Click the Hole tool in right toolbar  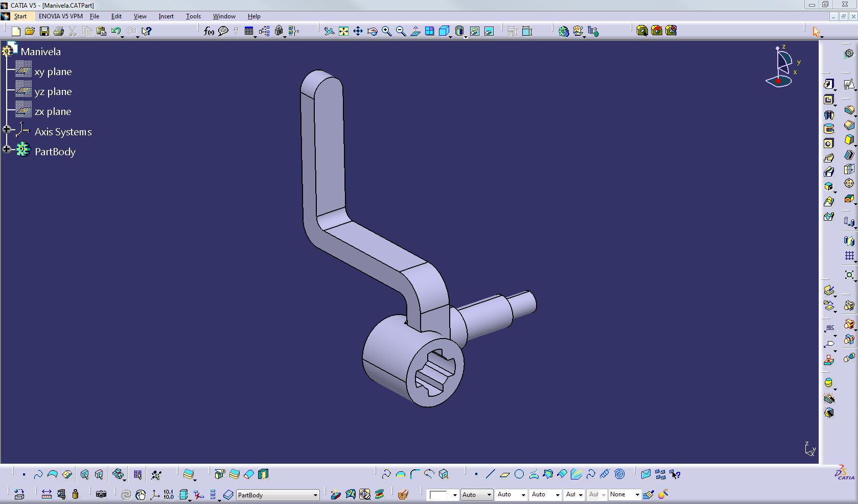(828, 143)
